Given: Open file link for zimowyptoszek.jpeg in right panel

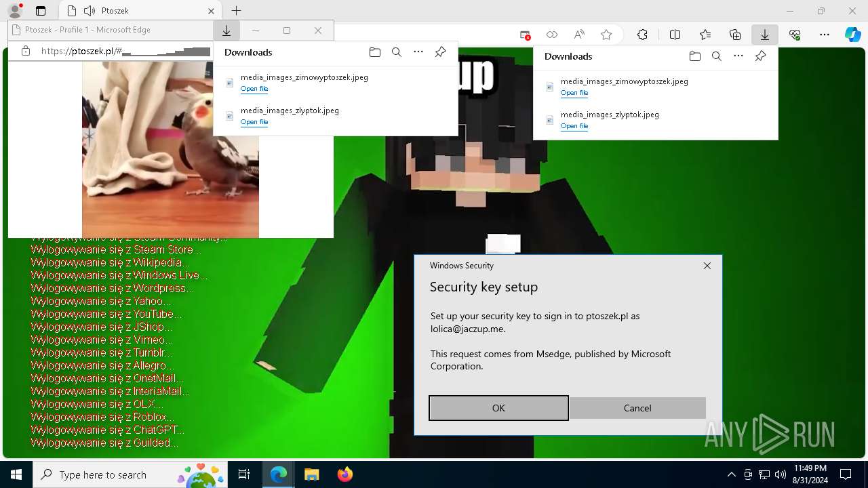Looking at the screenshot, I should coord(574,93).
